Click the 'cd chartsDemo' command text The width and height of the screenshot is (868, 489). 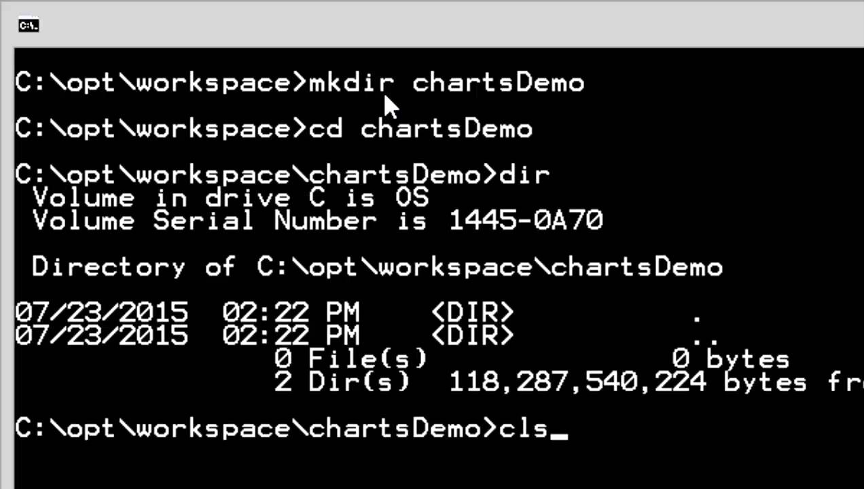tap(421, 129)
